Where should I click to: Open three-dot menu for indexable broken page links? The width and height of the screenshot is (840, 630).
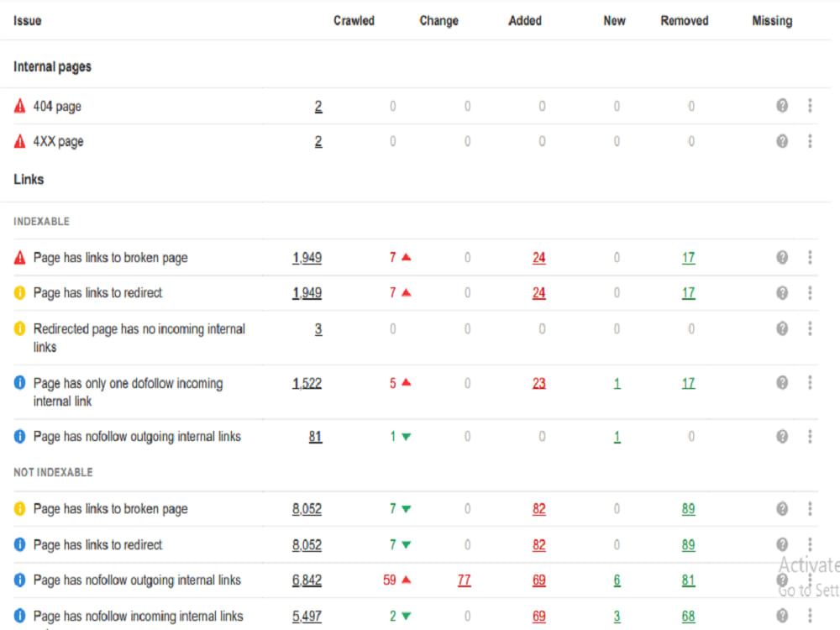[x=810, y=257]
